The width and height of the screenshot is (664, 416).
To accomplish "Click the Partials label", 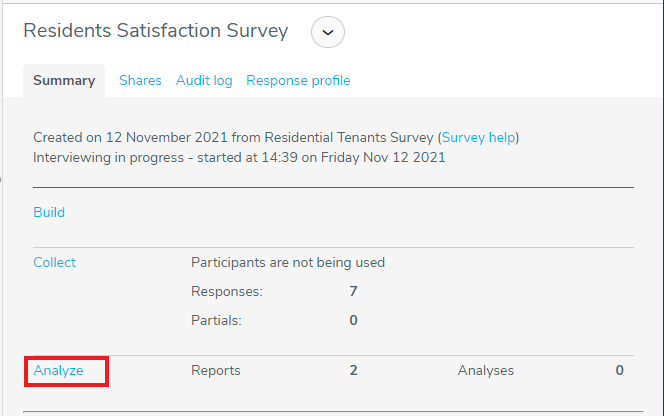I will click(216, 320).
